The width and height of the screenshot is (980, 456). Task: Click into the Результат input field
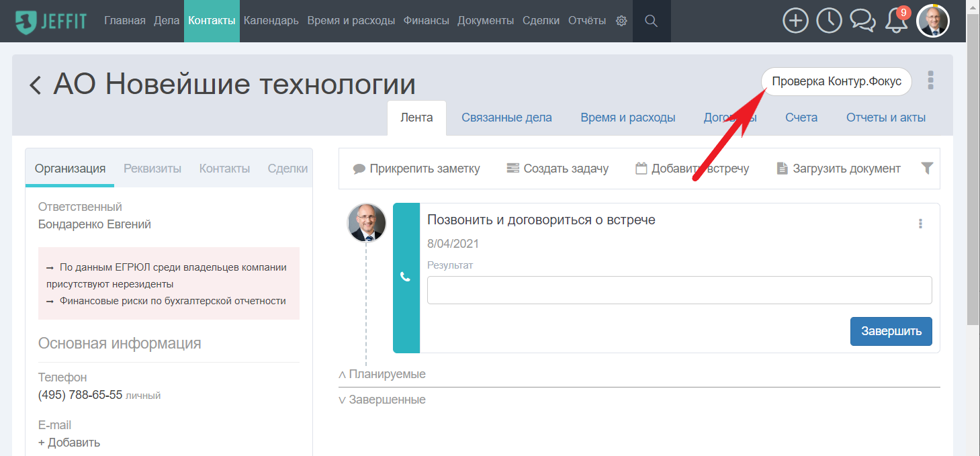[680, 290]
